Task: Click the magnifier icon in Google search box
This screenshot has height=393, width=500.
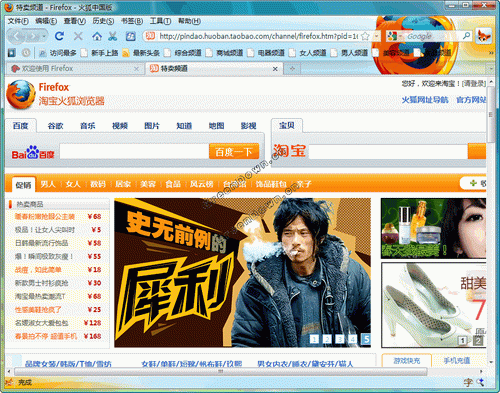Action: [x=466, y=35]
